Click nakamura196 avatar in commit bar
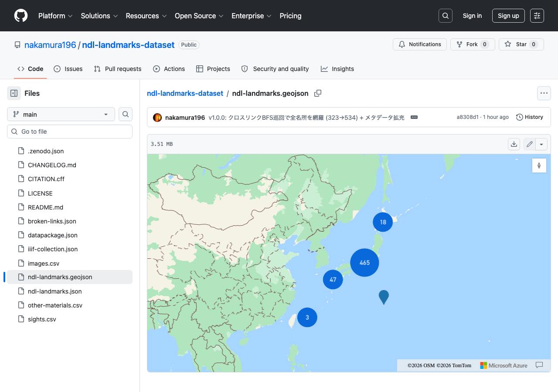This screenshot has height=392, width=558. point(157,118)
